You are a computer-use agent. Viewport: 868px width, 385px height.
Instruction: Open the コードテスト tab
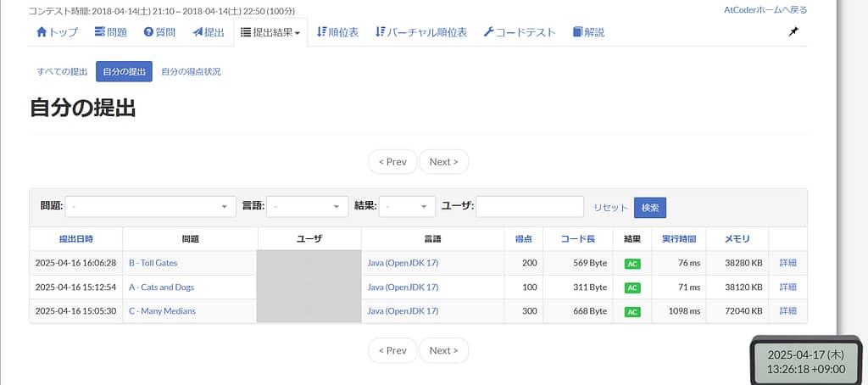[520, 32]
